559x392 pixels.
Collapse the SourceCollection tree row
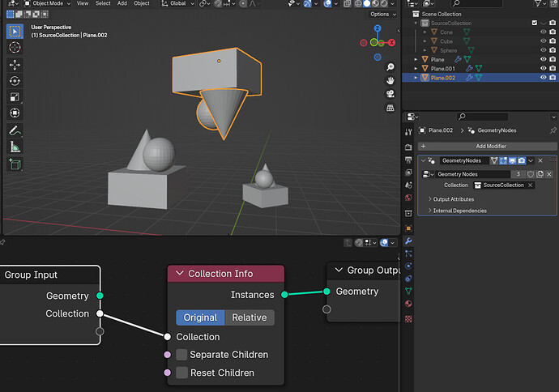416,23
